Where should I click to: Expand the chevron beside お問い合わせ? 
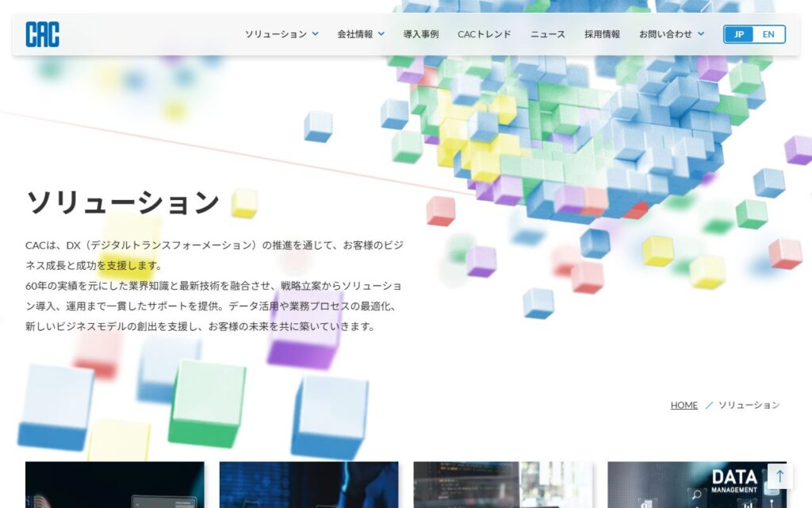(x=701, y=34)
